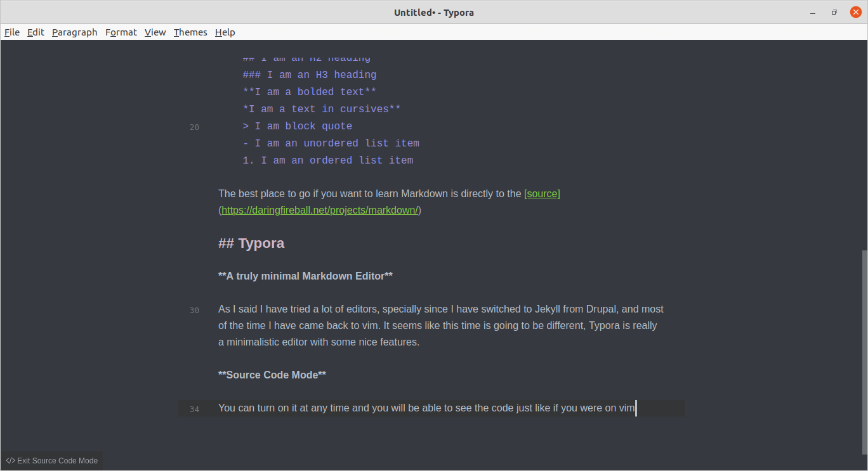The width and height of the screenshot is (868, 471).
Task: Click the source code brackets icon at bottom-left
Action: click(x=10, y=461)
